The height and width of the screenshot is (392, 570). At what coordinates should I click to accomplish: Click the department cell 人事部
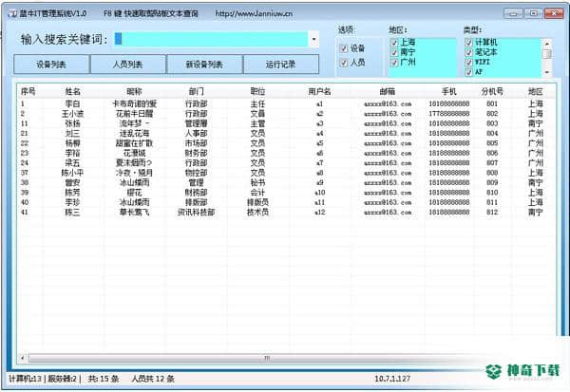pyautogui.click(x=197, y=133)
